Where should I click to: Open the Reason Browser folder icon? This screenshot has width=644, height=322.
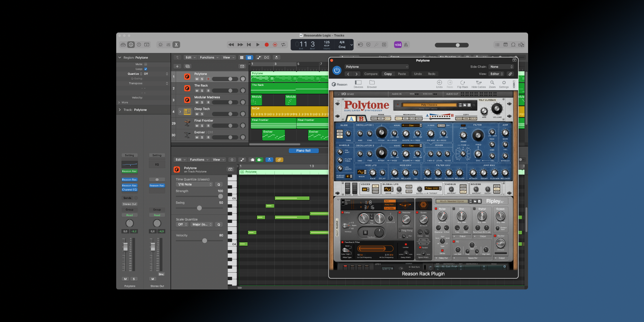372,83
